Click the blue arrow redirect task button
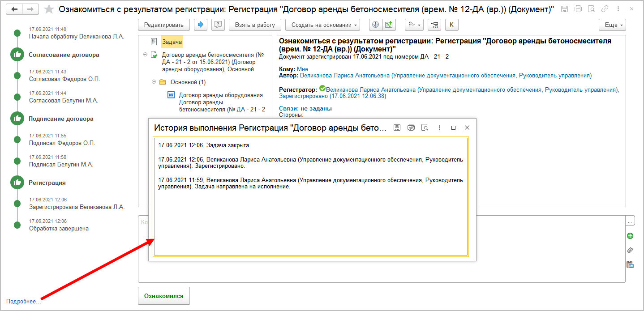The image size is (644, 311). coord(200,25)
